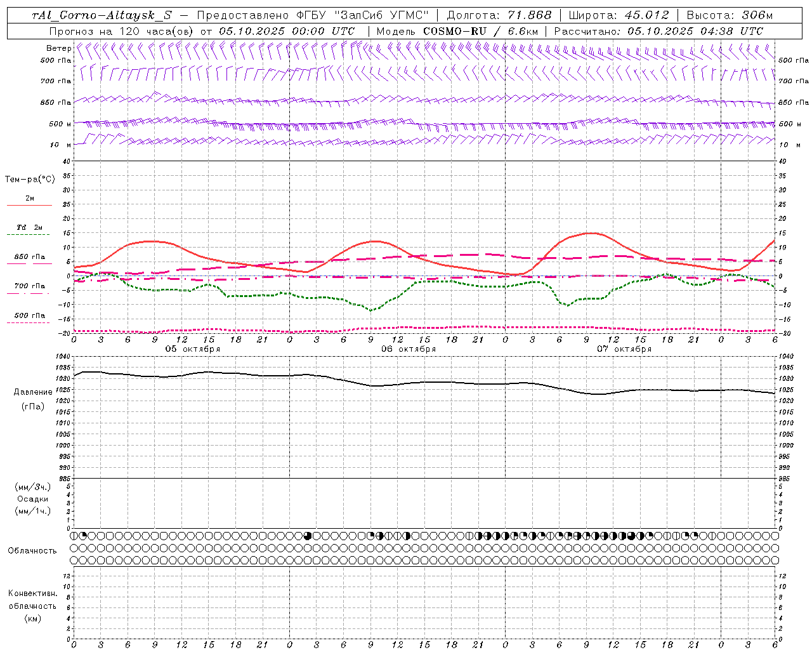The image size is (812, 650).
Task: Click the 700 гПа entry in temperature legend
Action: click(30, 286)
